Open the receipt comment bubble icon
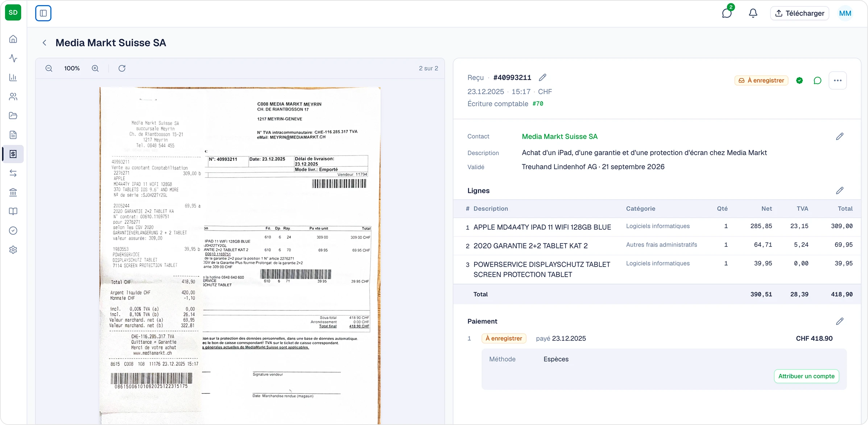Image resolution: width=868 pixels, height=425 pixels. point(817,81)
